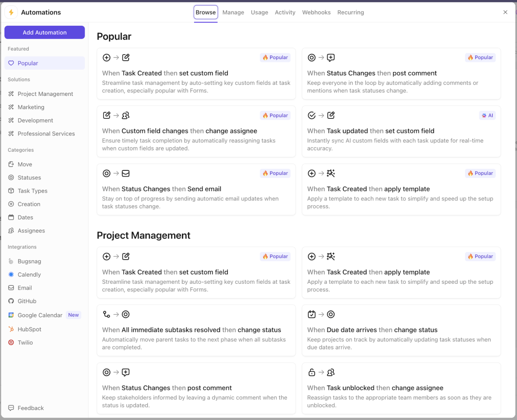
Task: Click the lightning bolt Automations icon
Action: 11,12
